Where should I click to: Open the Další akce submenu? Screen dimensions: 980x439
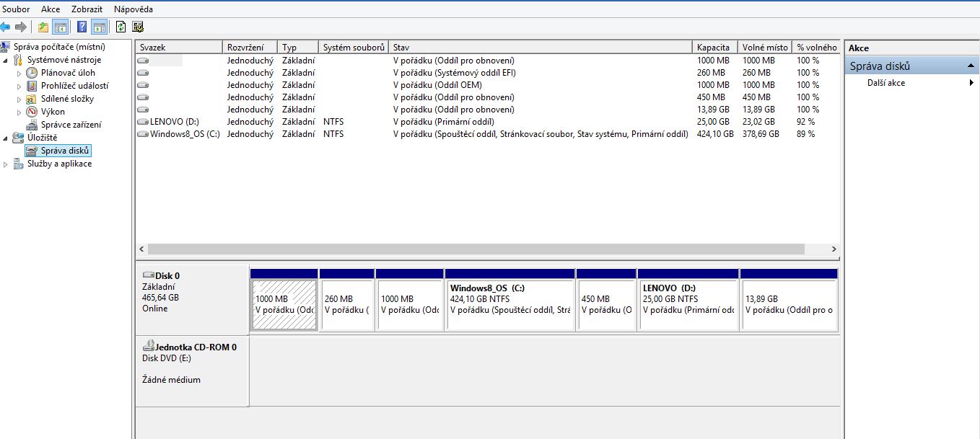point(885,83)
